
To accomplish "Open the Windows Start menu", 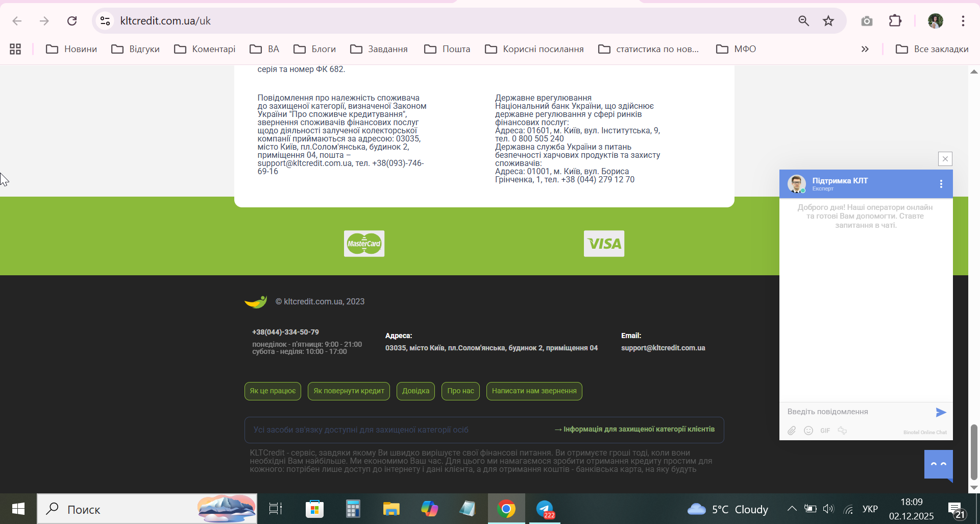I will tap(18, 509).
